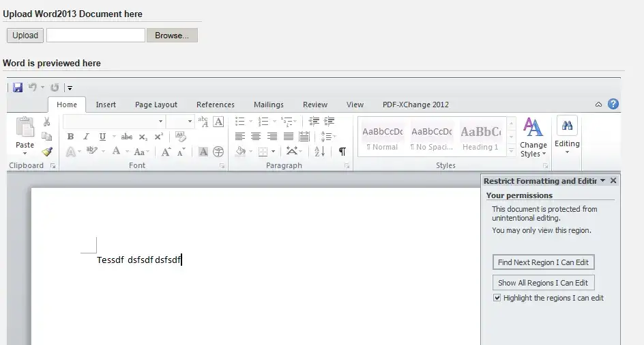The height and width of the screenshot is (345, 644).
Task: Uncheck Highlight the regions I can edit
Action: click(497, 298)
